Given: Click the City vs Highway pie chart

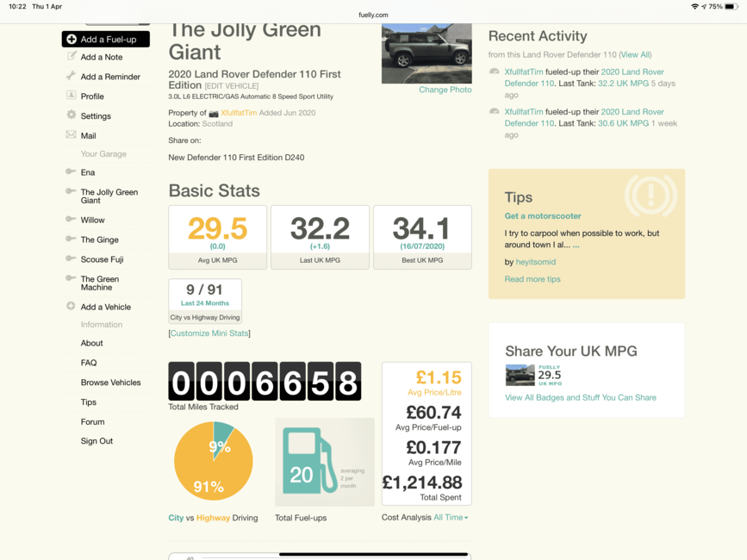Looking at the screenshot, I should [213, 460].
